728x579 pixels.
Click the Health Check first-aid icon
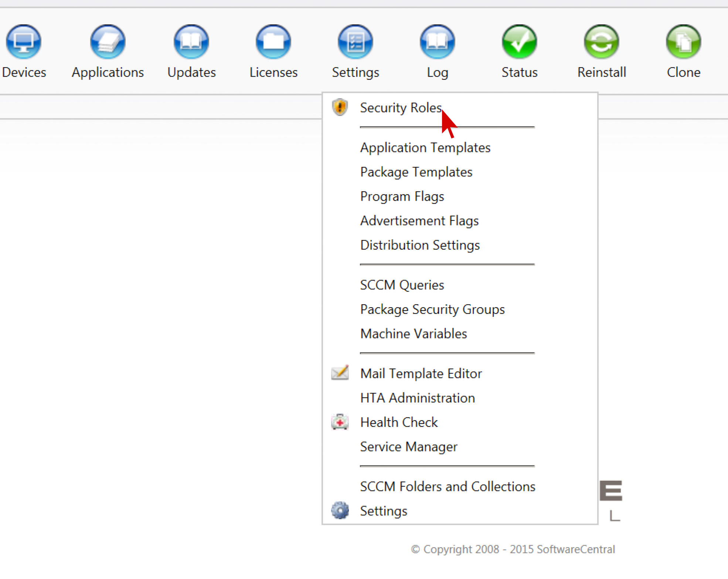pos(340,422)
